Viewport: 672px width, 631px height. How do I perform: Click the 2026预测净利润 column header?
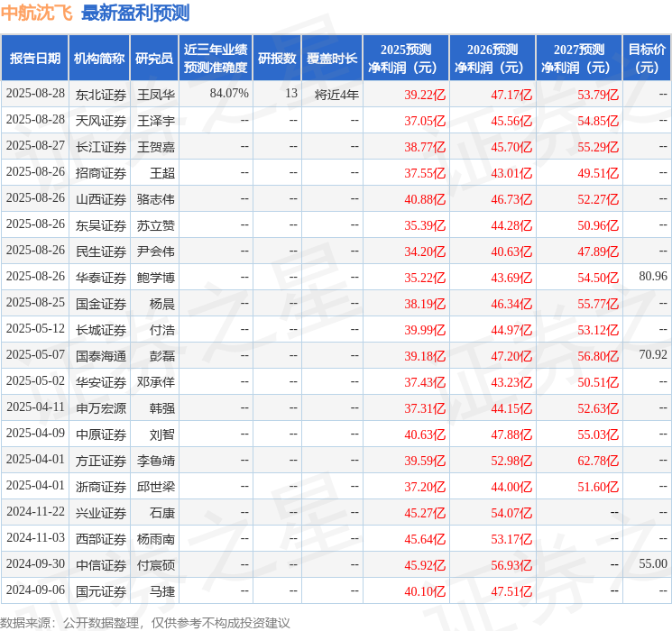coord(492,59)
